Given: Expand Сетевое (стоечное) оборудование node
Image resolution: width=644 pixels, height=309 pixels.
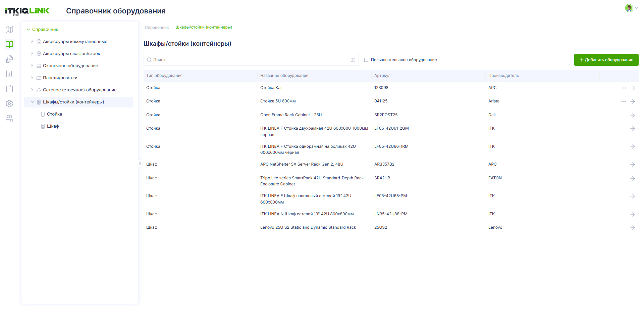Looking at the screenshot, I should coord(32,90).
